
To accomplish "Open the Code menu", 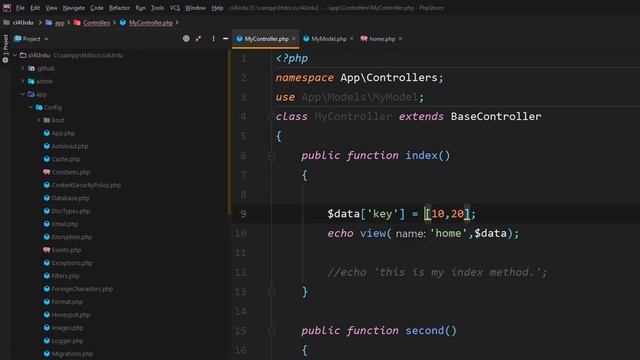I will coord(97,8).
